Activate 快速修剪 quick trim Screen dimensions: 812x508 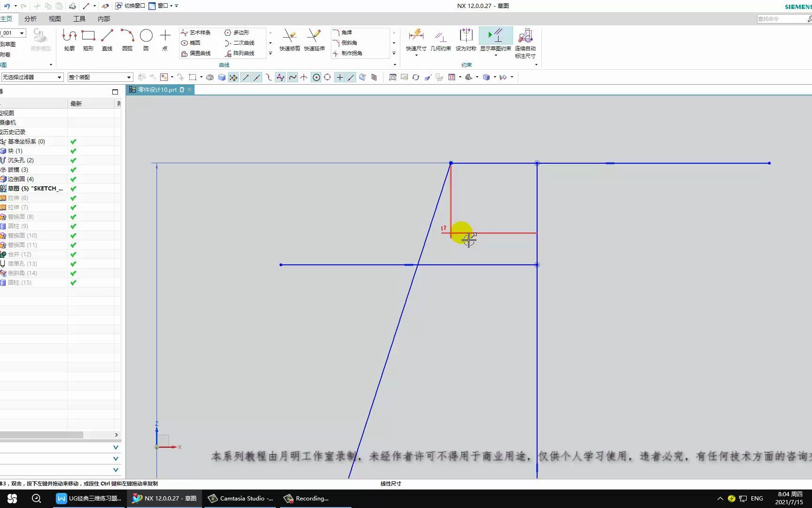click(289, 40)
